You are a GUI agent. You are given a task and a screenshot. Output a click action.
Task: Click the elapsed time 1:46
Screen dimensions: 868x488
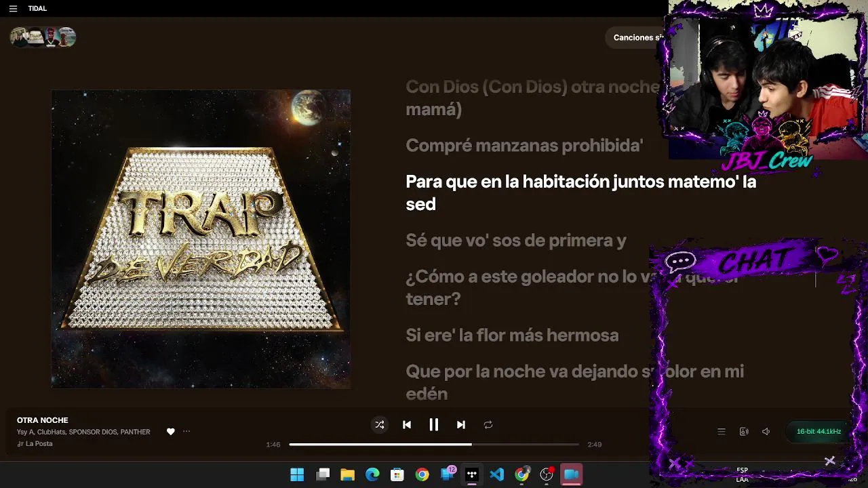click(x=273, y=445)
